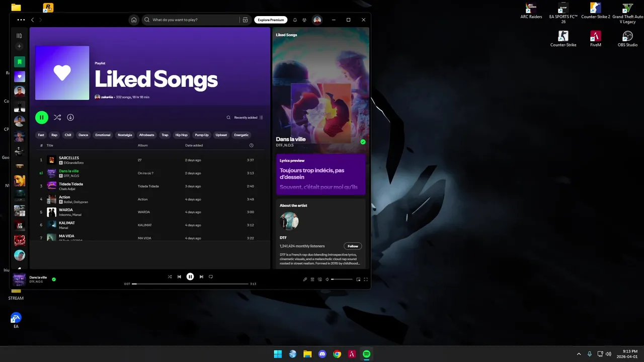
Task: Sort by the Date added column header
Action: (x=194, y=145)
